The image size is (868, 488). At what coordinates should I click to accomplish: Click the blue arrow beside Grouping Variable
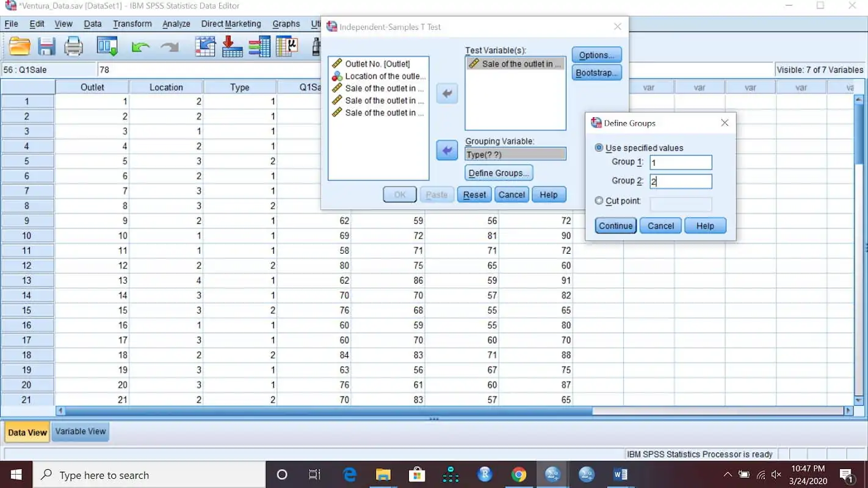[447, 150]
